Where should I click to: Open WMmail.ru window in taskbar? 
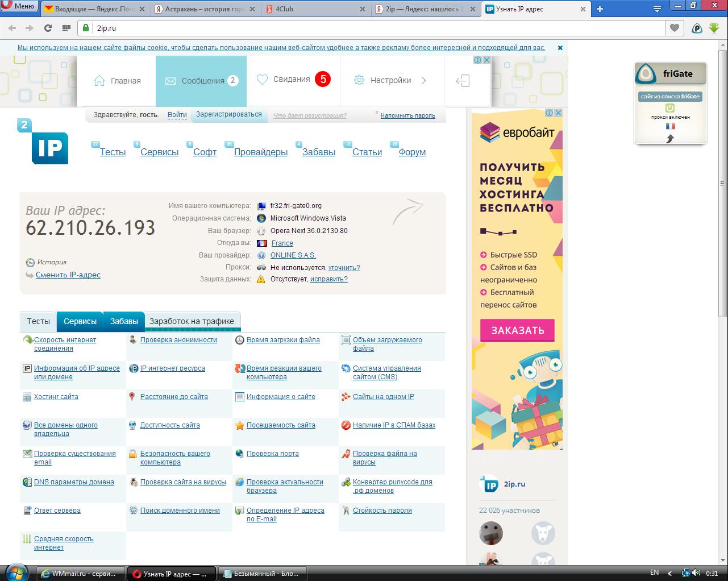81,574
